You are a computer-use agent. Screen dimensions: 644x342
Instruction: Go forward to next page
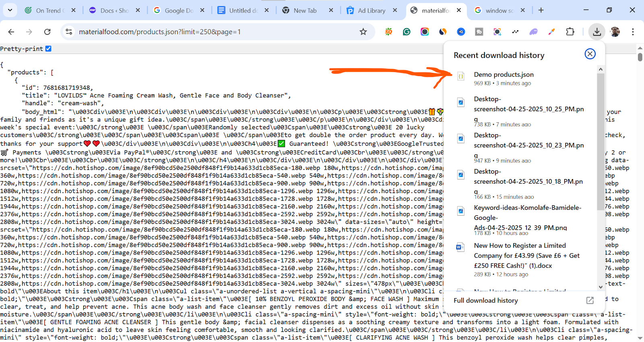click(29, 32)
